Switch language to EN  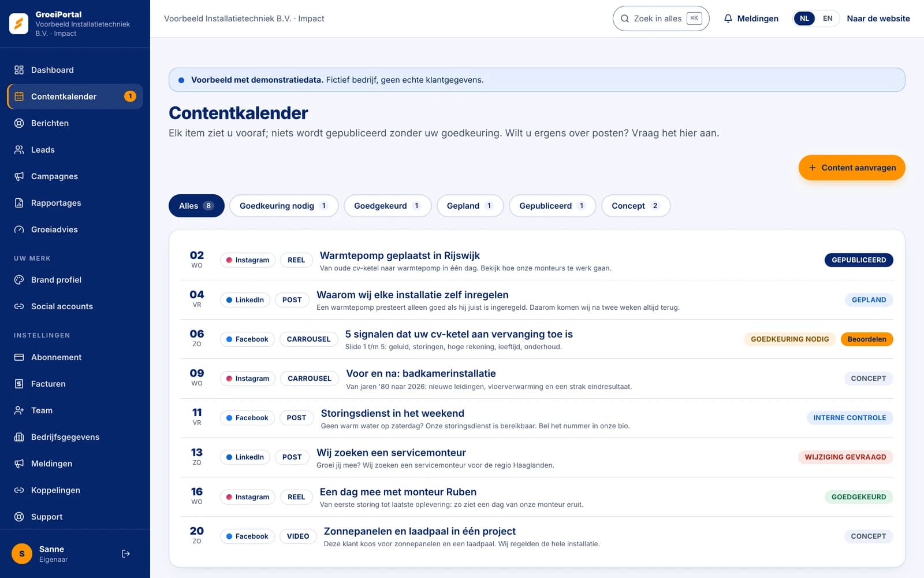(x=828, y=18)
